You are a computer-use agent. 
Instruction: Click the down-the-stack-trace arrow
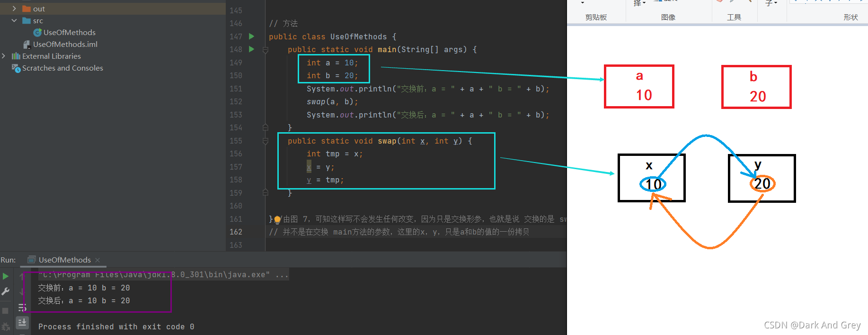tap(22, 291)
